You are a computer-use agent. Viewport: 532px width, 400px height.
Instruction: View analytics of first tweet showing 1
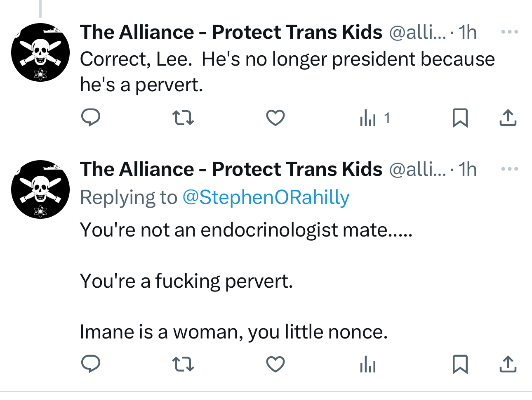pyautogui.click(x=374, y=118)
